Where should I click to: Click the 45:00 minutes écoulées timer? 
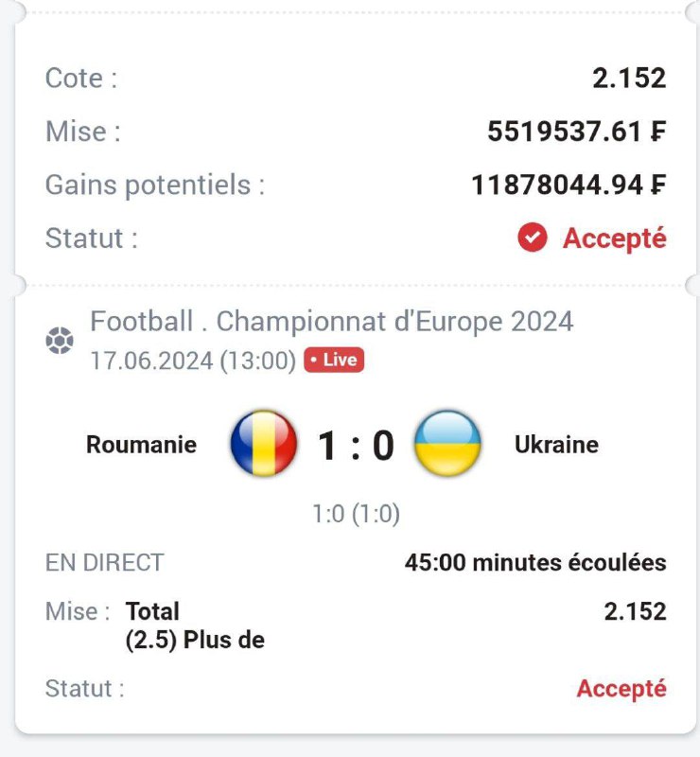[535, 562]
